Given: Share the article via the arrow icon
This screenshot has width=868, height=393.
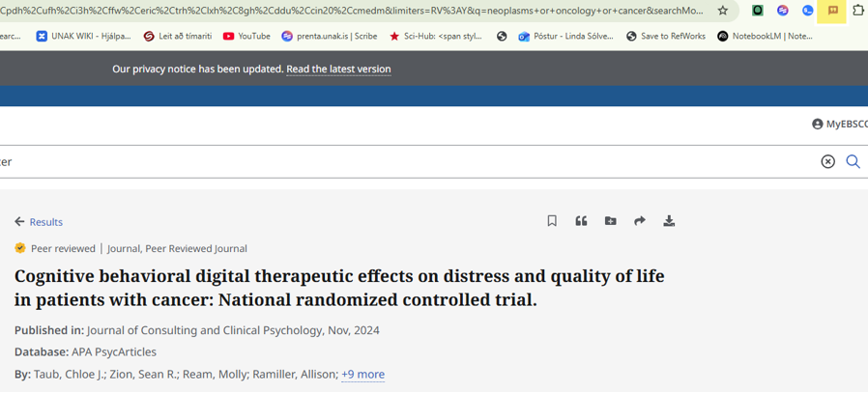Looking at the screenshot, I should click(640, 221).
